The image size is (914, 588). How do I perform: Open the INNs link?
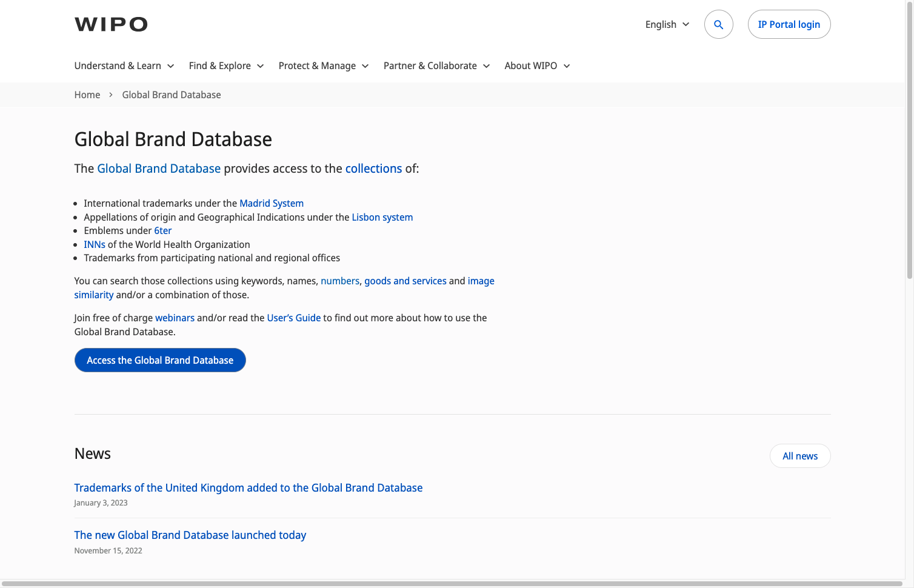[95, 244]
